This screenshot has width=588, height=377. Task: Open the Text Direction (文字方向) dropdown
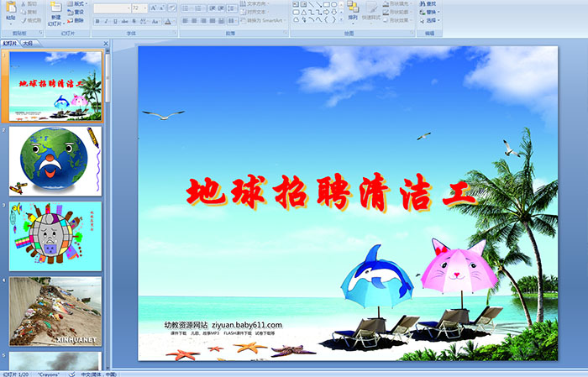[x=255, y=3]
